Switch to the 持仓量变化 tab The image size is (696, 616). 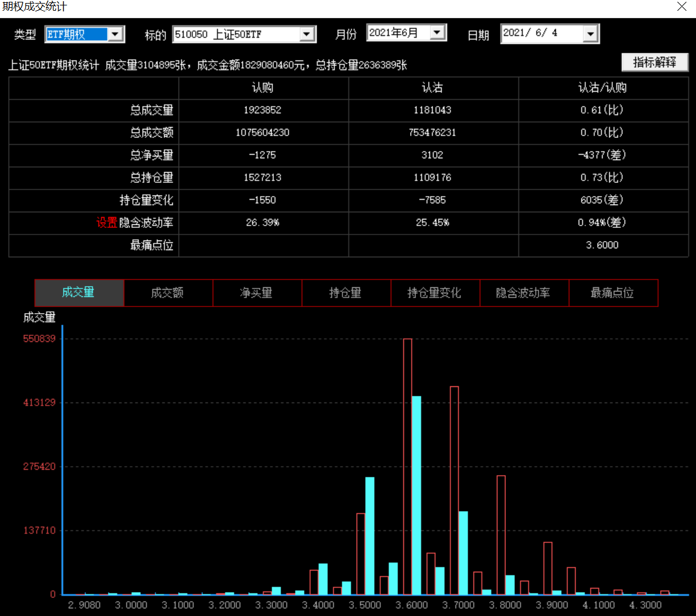point(435,293)
